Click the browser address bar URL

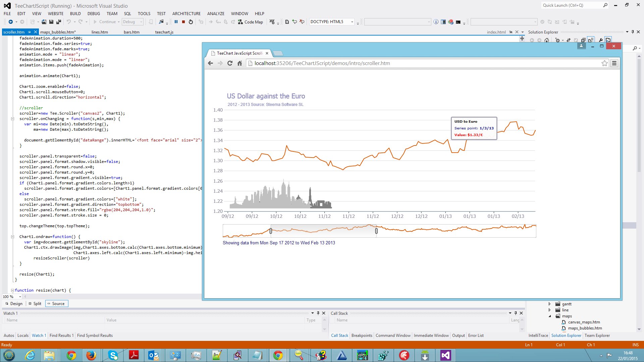click(322, 63)
